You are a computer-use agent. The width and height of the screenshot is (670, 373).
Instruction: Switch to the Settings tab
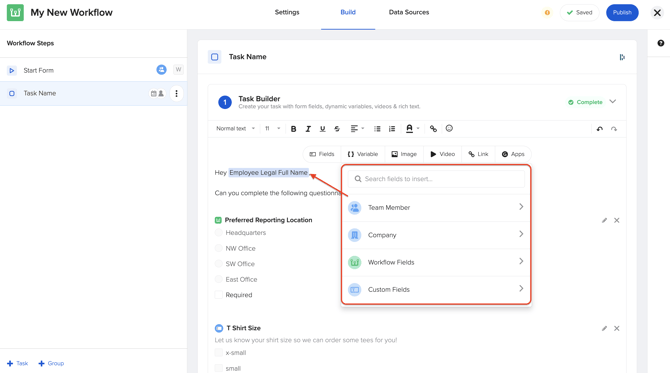click(x=287, y=12)
